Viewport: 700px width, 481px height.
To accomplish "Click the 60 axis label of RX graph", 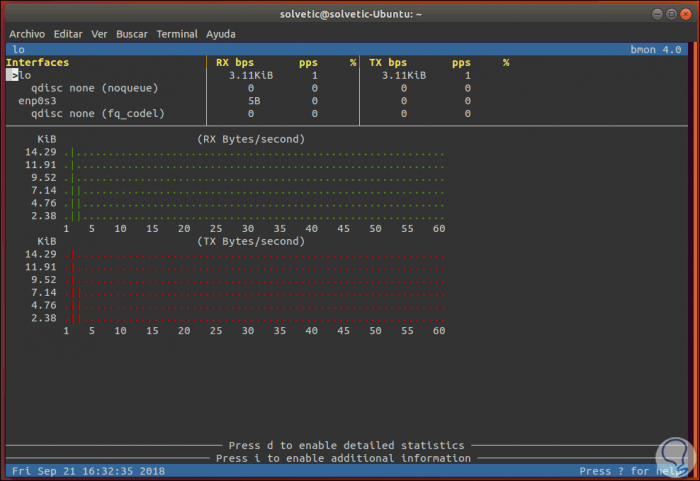I will 439,229.
